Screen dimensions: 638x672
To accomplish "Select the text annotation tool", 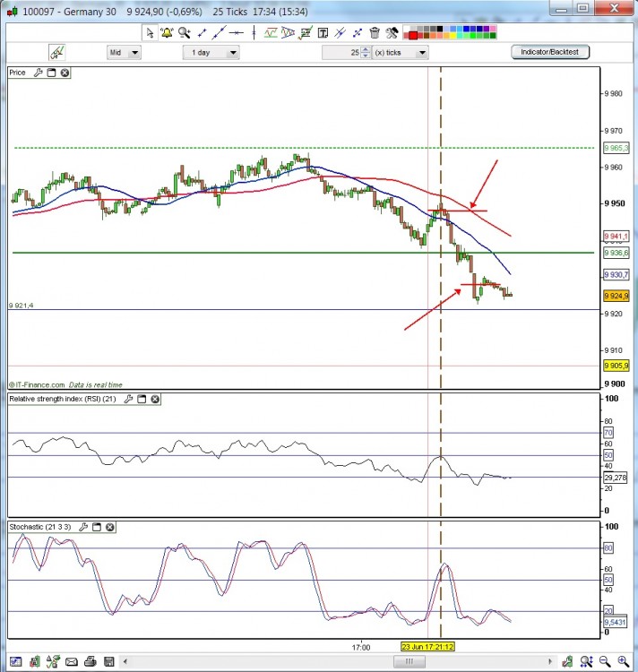I will click(323, 32).
